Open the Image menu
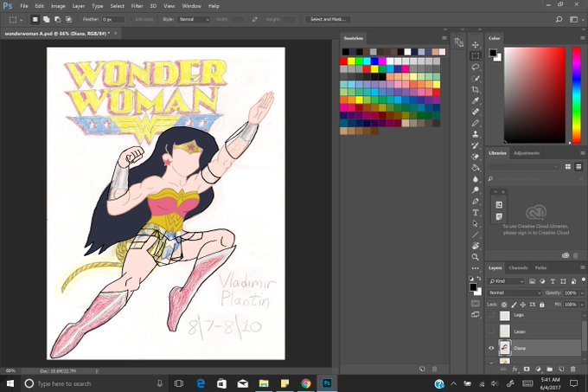This screenshot has width=588, height=392. coord(58,6)
